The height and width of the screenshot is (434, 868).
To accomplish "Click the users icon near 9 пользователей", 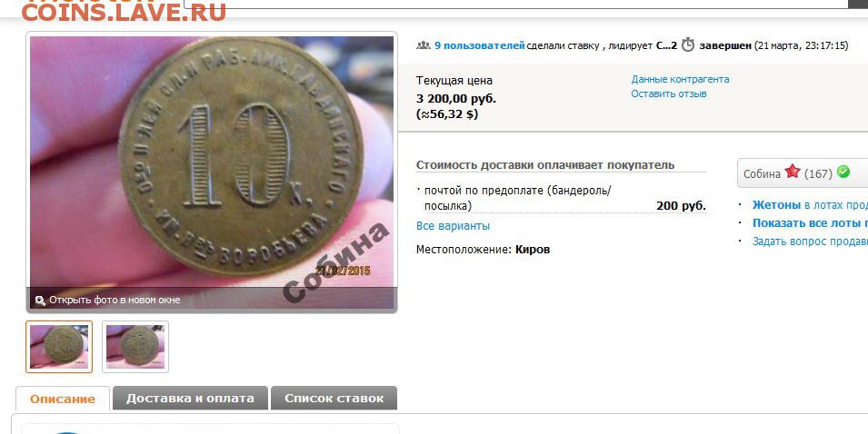I will pos(424,45).
